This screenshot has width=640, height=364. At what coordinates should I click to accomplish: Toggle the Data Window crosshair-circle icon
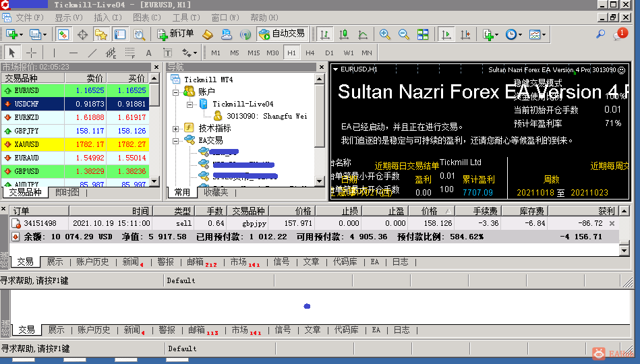pos(82,34)
